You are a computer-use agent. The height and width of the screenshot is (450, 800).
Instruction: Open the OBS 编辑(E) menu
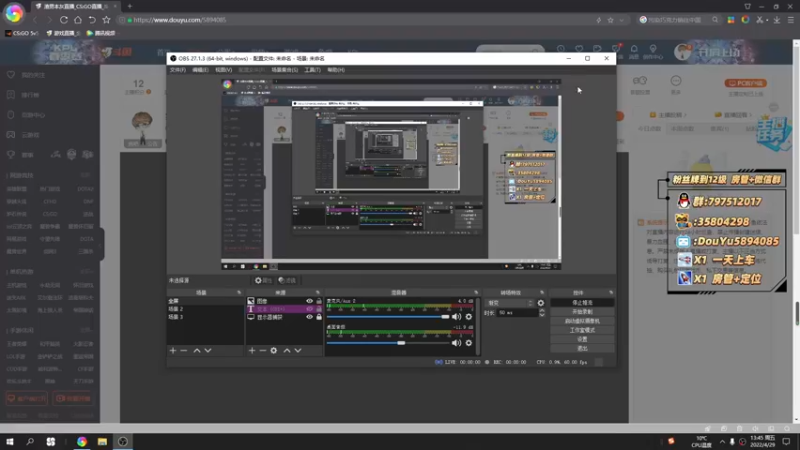(x=200, y=70)
